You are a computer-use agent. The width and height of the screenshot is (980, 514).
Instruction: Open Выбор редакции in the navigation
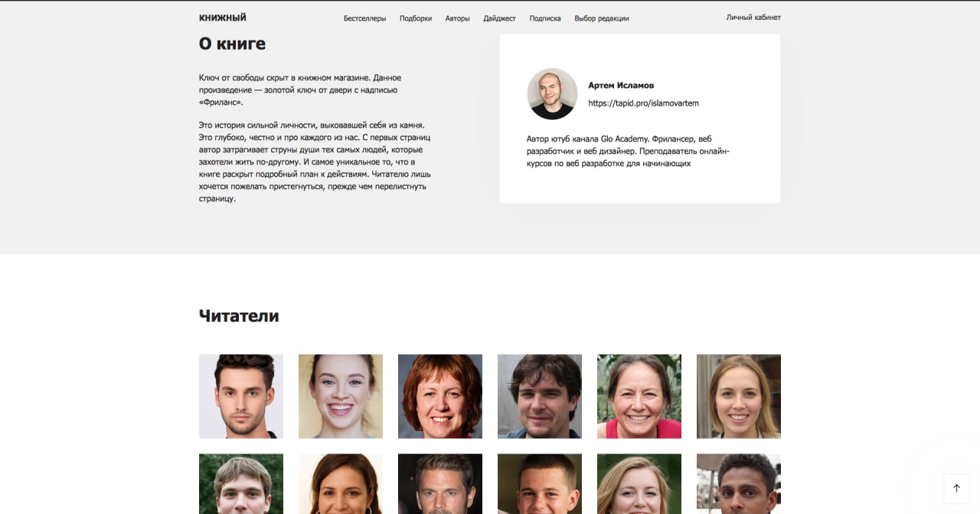pyautogui.click(x=602, y=18)
